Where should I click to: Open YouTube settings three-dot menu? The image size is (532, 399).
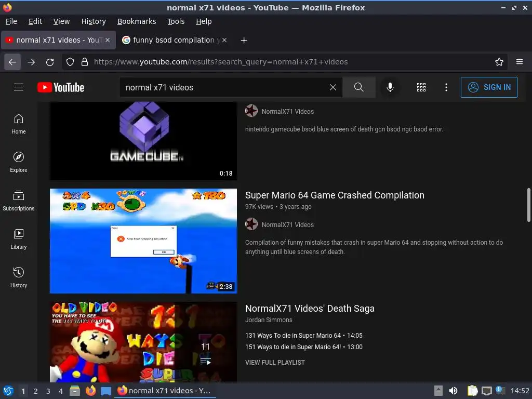pyautogui.click(x=446, y=87)
